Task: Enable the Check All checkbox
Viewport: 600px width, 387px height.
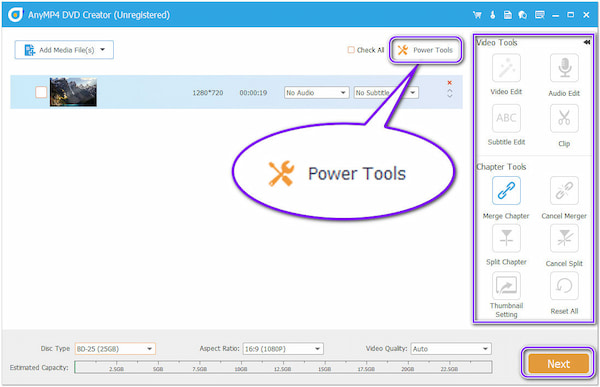Action: click(351, 50)
